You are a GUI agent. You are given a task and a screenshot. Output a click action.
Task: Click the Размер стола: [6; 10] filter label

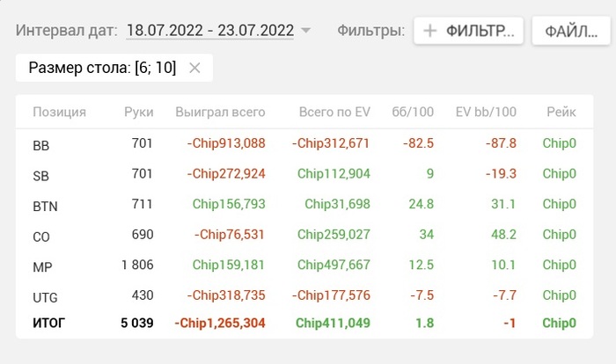[x=102, y=68]
